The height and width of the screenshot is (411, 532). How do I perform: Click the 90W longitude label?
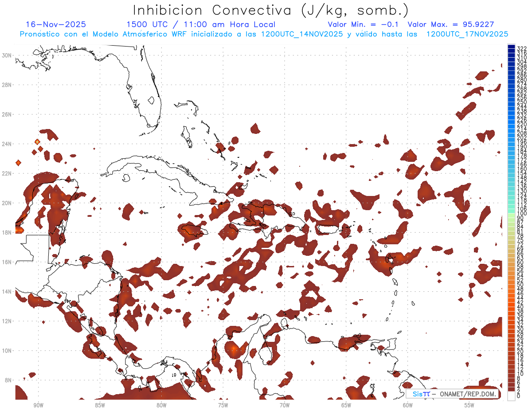point(38,405)
